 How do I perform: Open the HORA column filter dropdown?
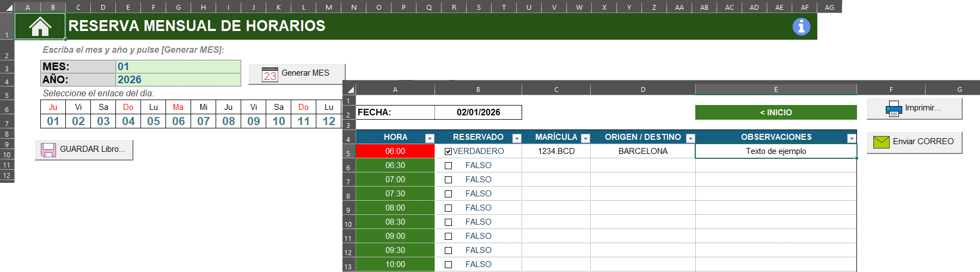click(x=430, y=138)
